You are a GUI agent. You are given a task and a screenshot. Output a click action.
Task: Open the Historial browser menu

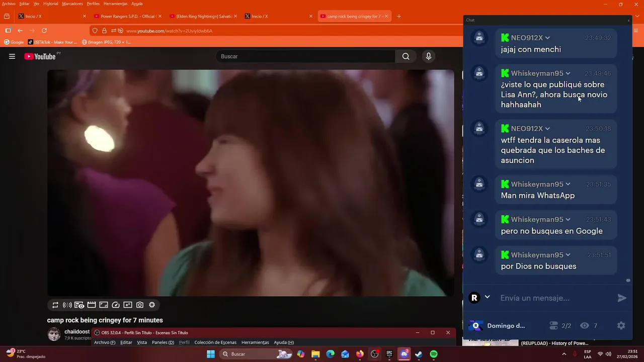[x=50, y=4]
